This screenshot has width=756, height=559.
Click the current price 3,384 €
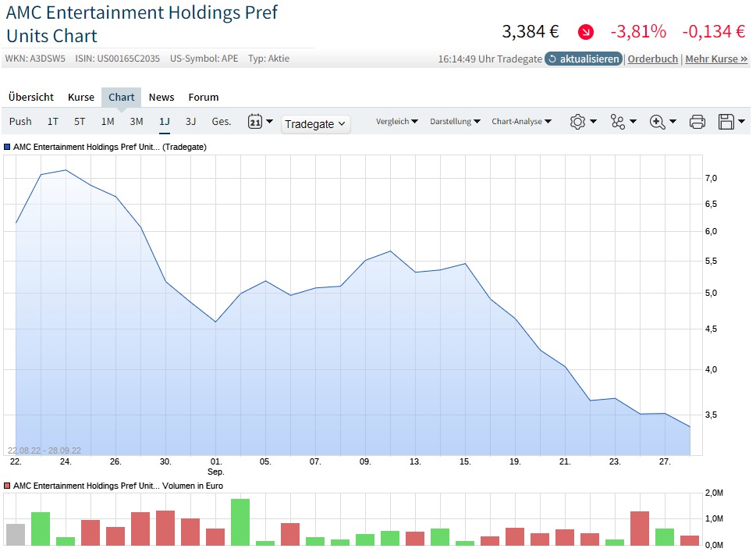click(531, 32)
